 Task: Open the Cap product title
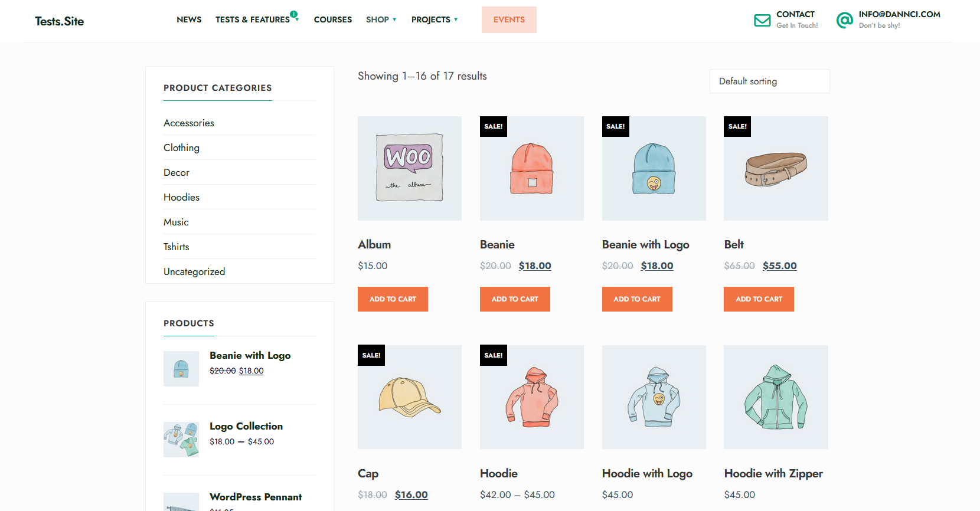[x=368, y=473]
